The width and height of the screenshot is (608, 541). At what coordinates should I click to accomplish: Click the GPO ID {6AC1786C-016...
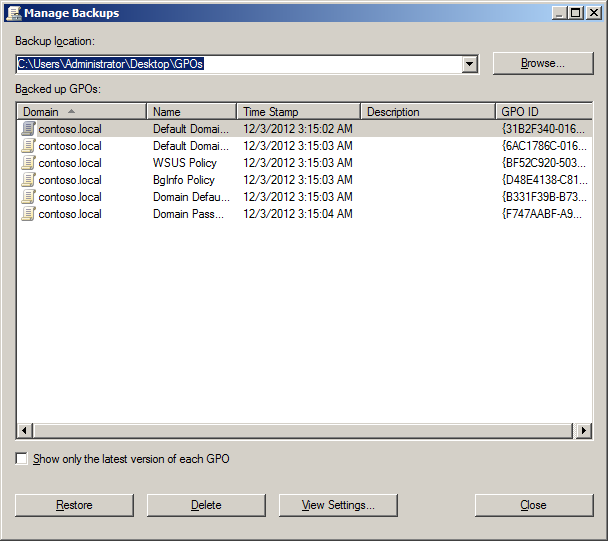tap(544, 146)
